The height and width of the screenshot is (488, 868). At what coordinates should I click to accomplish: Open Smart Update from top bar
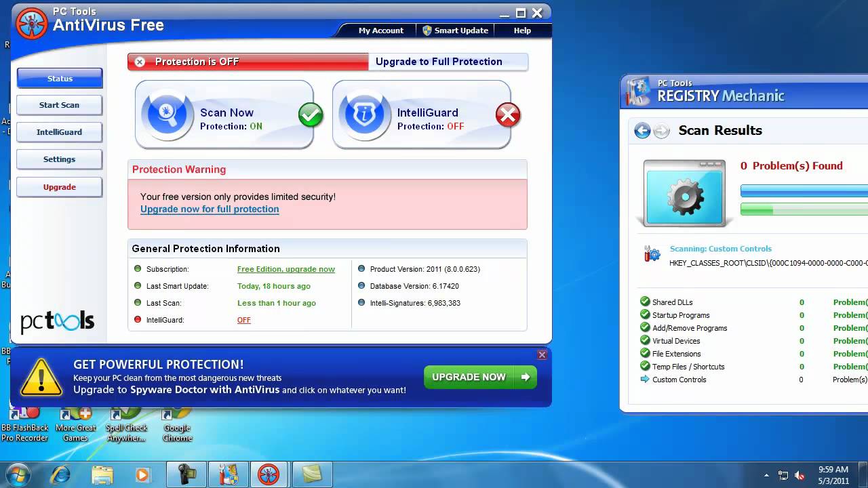pyautogui.click(x=455, y=30)
